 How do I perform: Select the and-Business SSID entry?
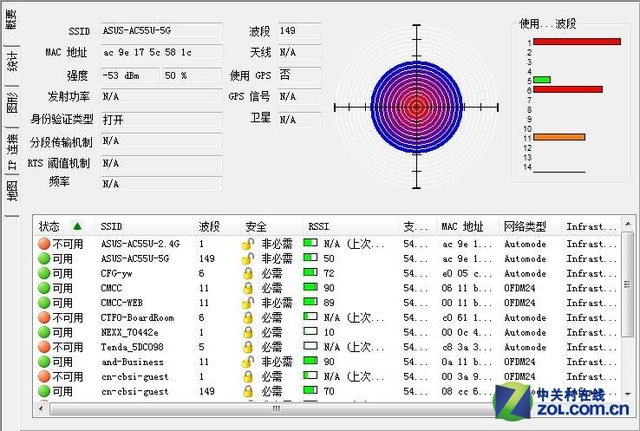132,362
